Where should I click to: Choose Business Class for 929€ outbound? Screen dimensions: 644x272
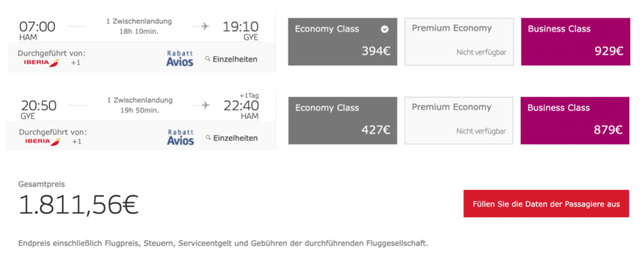coord(575,41)
